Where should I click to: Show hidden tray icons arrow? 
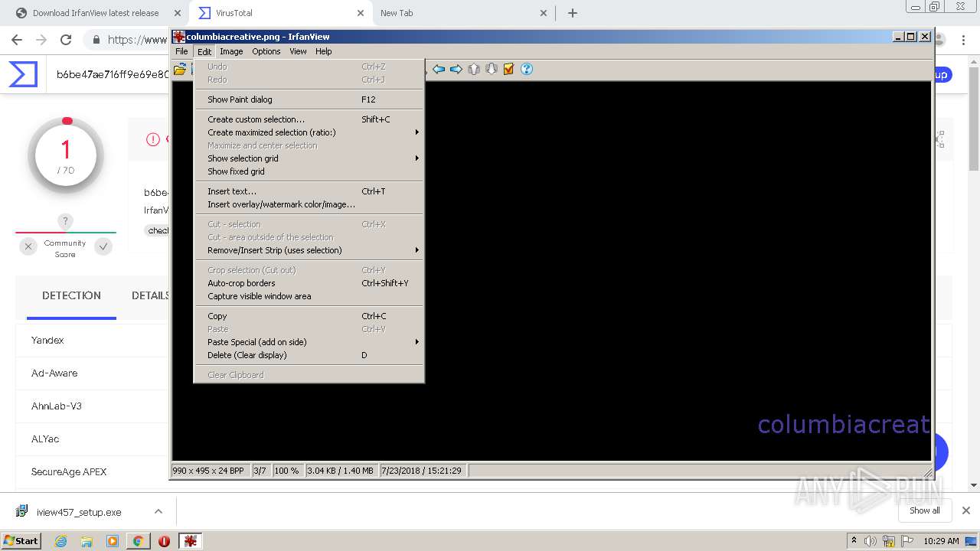point(854,541)
